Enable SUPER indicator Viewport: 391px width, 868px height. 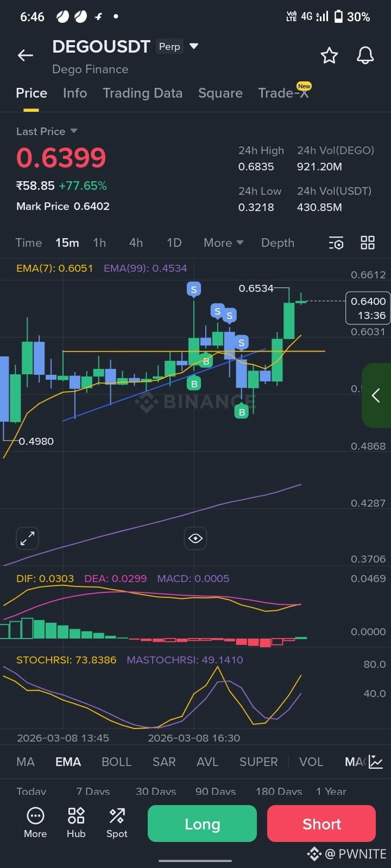click(258, 762)
